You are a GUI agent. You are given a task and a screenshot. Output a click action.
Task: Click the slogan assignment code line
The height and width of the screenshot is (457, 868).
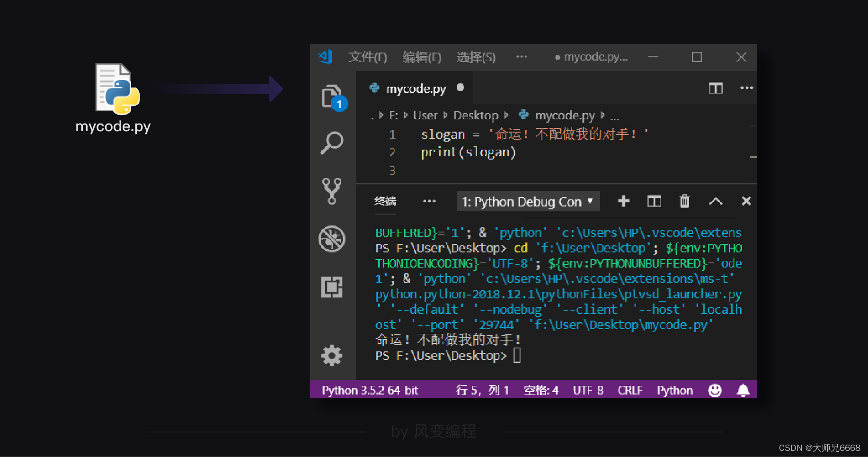point(535,134)
